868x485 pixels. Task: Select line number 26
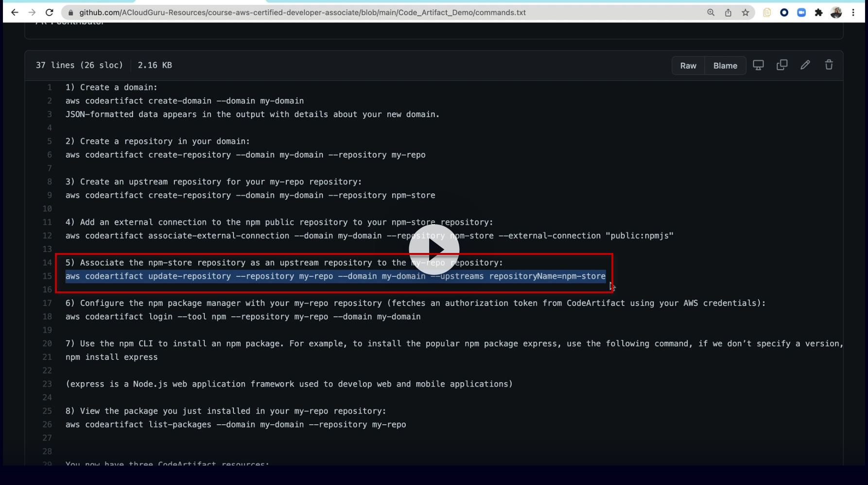[x=47, y=425]
